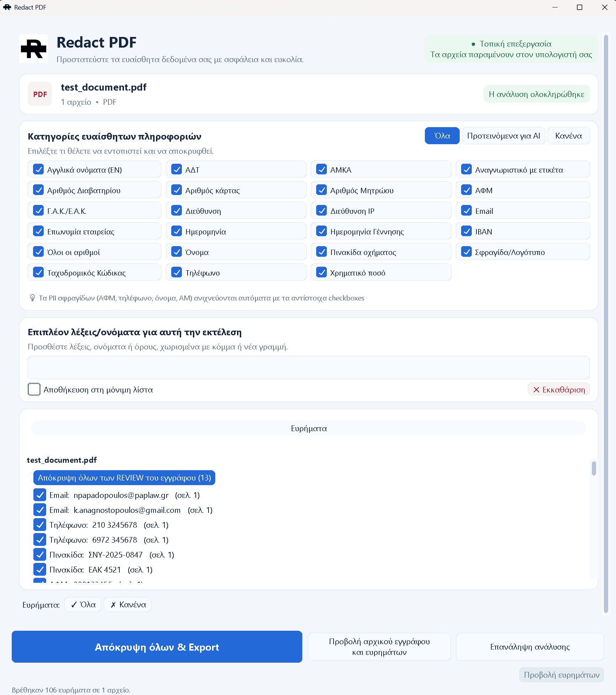
Task: Click the Redact PDF logo icon
Action: coord(34,49)
